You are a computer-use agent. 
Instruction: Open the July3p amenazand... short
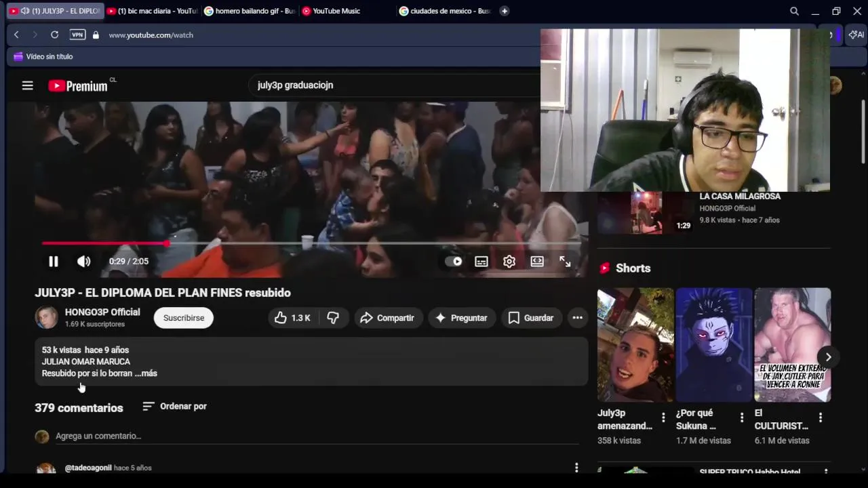[635, 345]
